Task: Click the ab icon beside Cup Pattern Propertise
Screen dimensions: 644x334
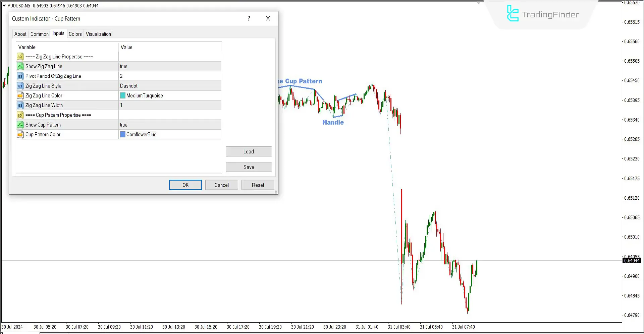Action: [x=20, y=115]
